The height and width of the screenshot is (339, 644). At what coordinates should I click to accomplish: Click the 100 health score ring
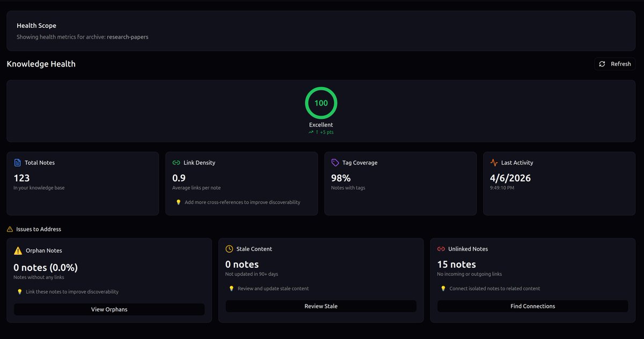(321, 103)
